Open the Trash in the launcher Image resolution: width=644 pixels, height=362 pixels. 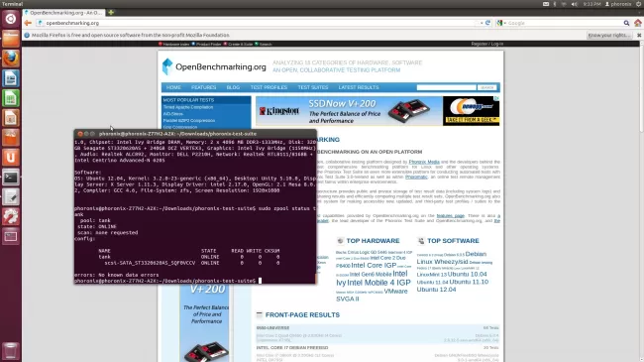11,351
